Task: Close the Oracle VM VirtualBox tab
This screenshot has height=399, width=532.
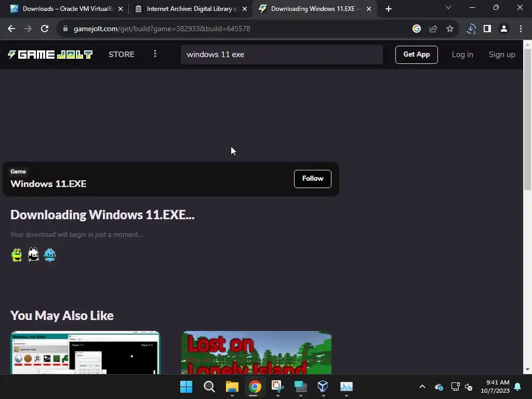Action: [x=121, y=9]
